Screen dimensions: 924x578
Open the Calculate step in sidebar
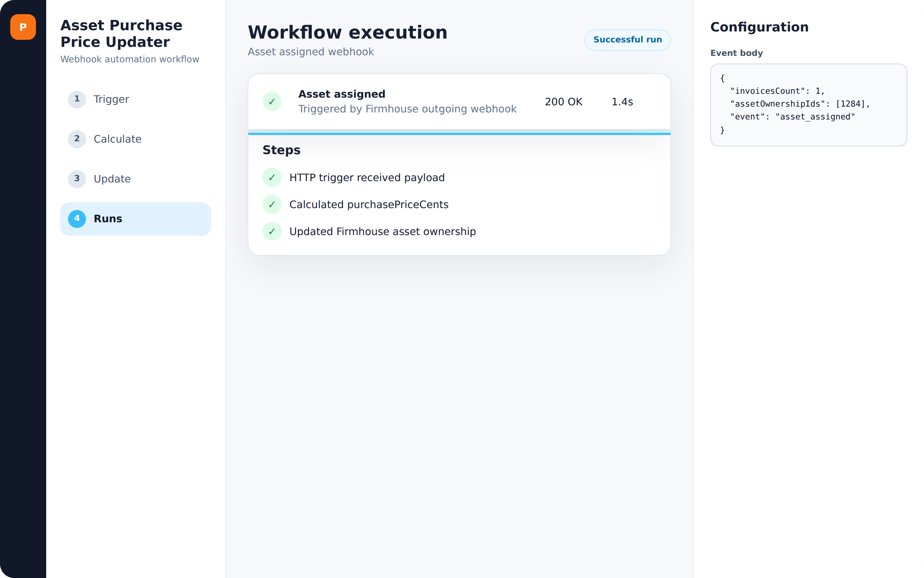[135, 139]
